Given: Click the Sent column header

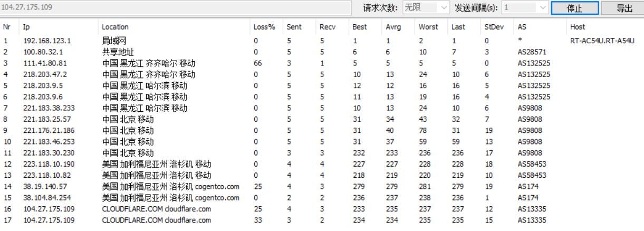Looking at the screenshot, I should [x=294, y=26].
